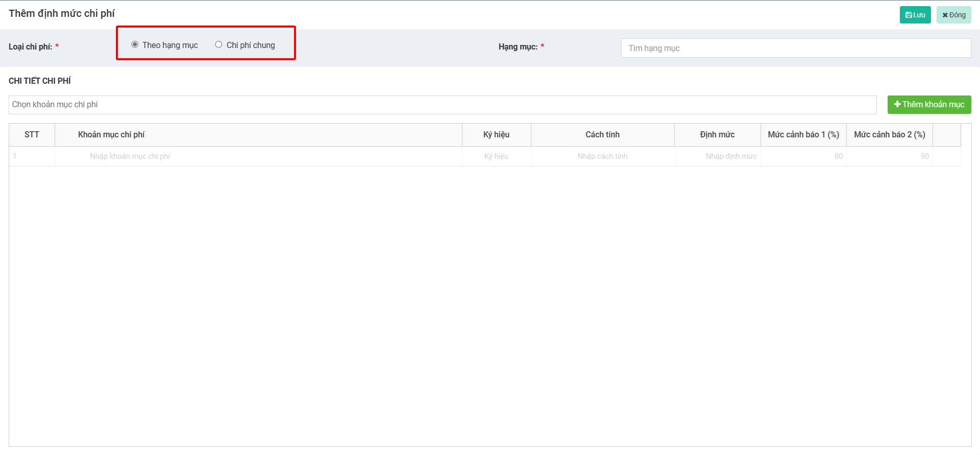Select the Theo hạng mục radio option
980x455 pixels.
pos(135,44)
